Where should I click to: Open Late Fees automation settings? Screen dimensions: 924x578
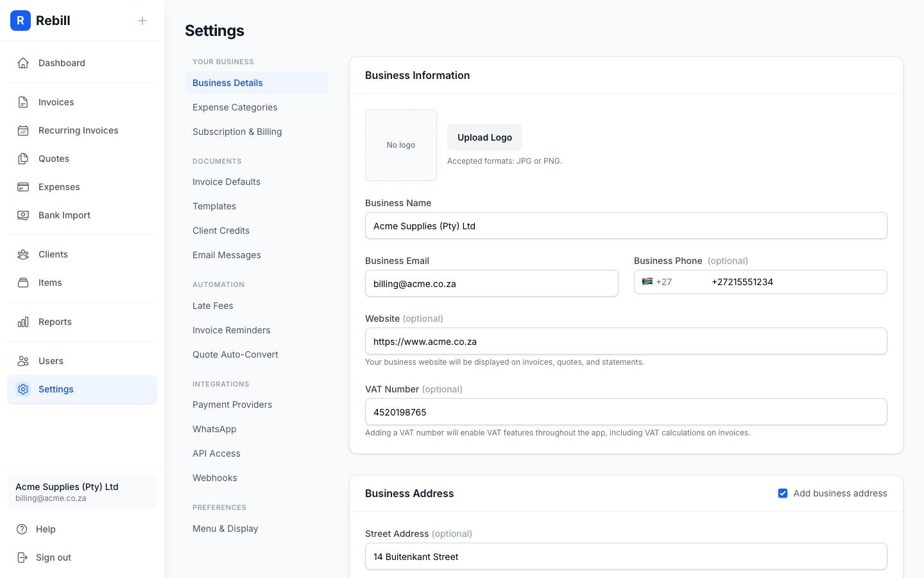[257, 306]
